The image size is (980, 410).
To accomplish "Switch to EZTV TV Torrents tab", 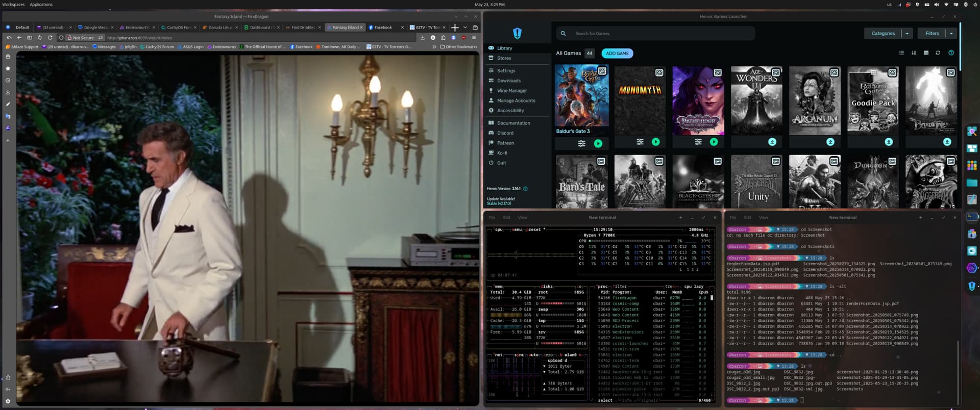I will [x=428, y=28].
